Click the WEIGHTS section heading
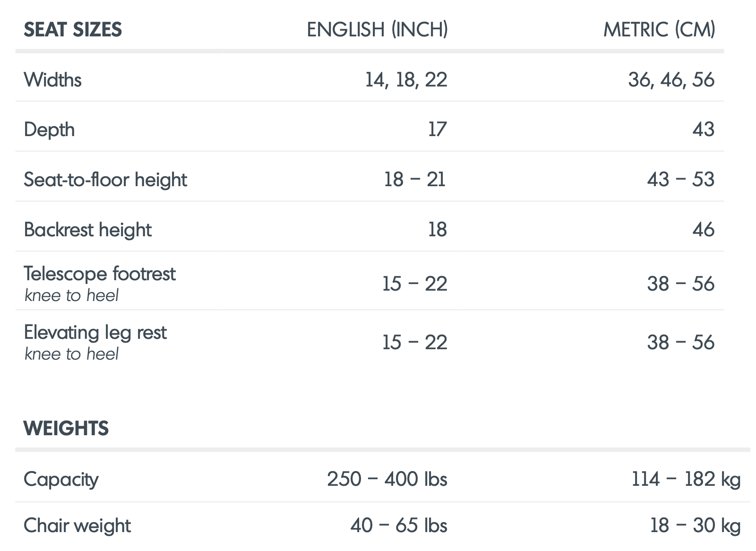This screenshot has height=551, width=756. 66,428
